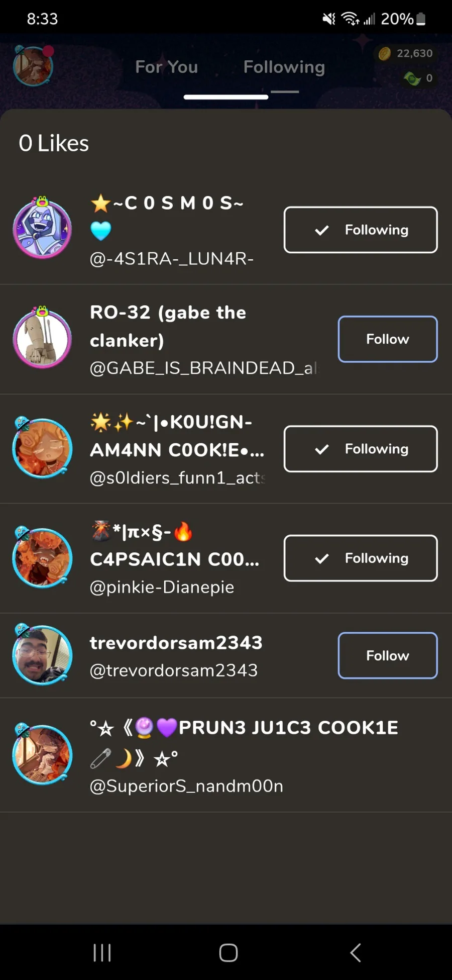
Task: Open PRUN3 JU1C3 COOK1E avatar
Action: pos(42,754)
